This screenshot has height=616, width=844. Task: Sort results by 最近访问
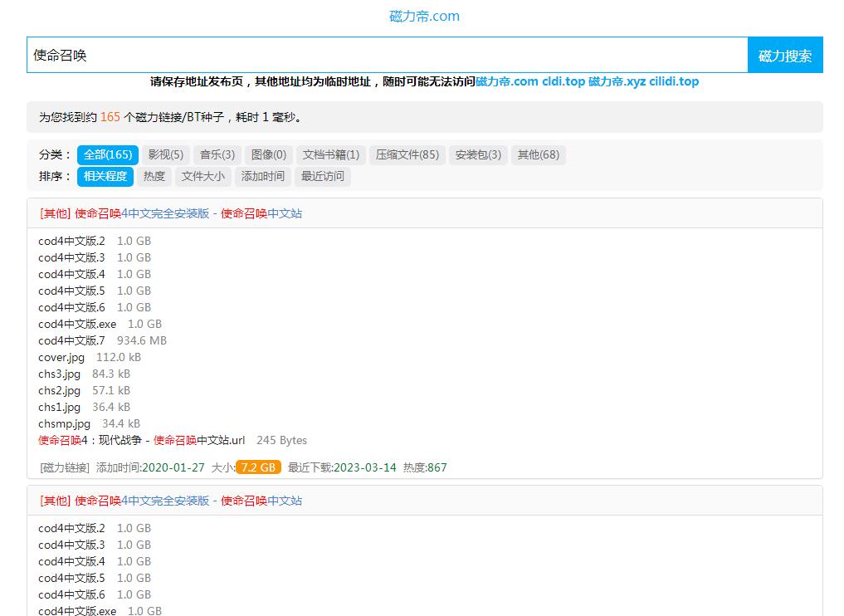[x=322, y=176]
